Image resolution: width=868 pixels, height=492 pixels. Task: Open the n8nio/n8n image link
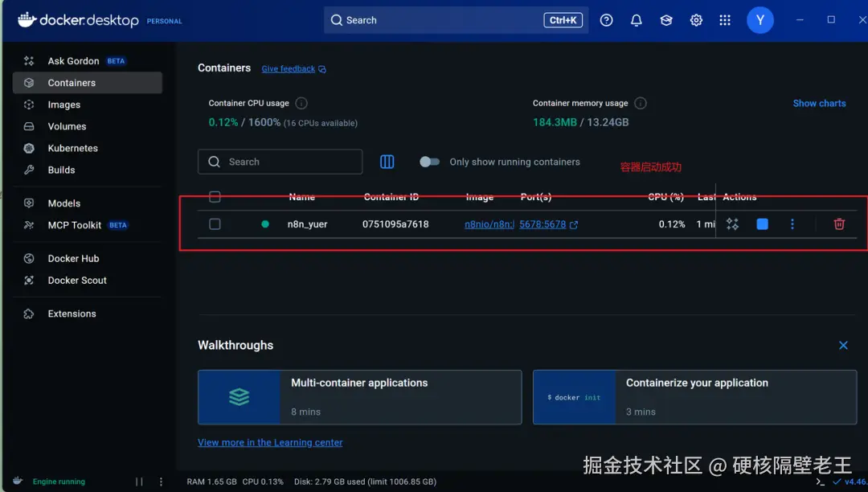489,224
